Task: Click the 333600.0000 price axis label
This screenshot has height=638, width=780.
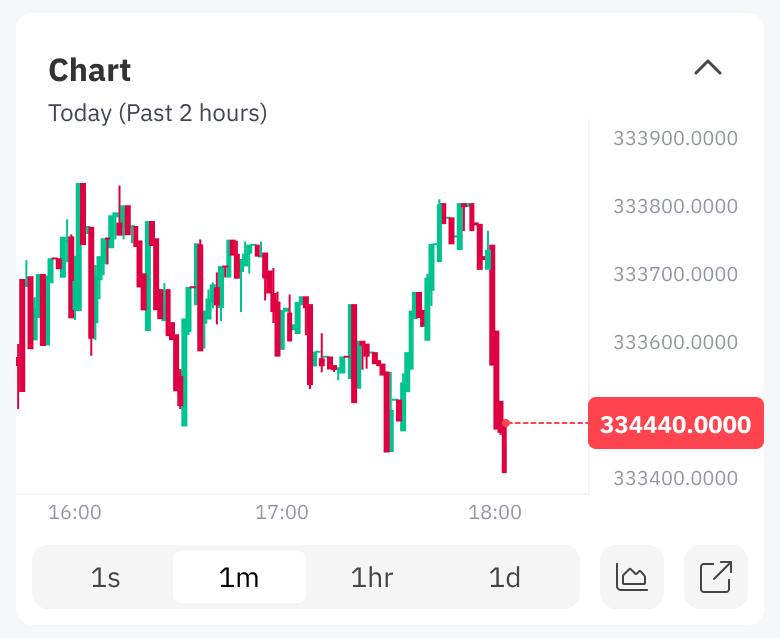Action: tap(675, 342)
